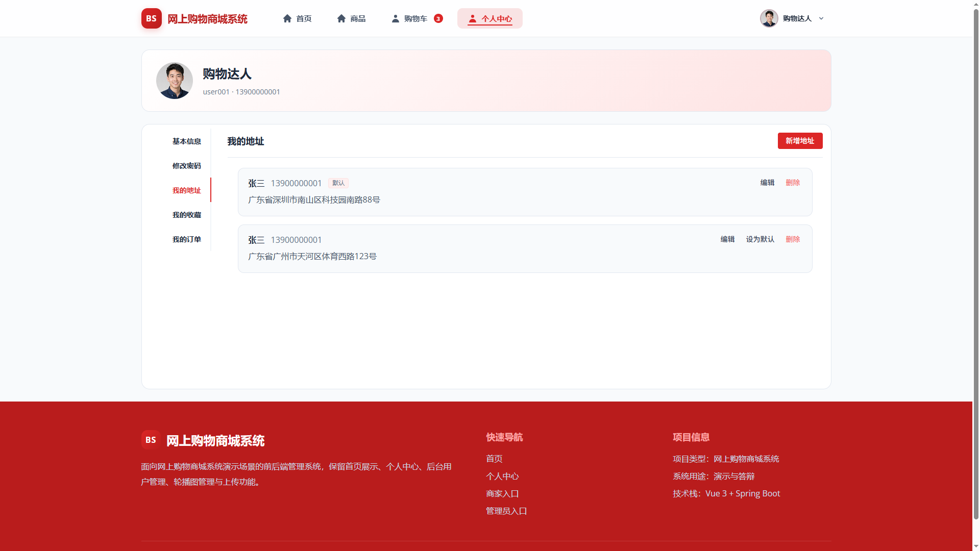Open 我的收藏 from the sidebar
The height and width of the screenshot is (551, 980).
pos(186,215)
